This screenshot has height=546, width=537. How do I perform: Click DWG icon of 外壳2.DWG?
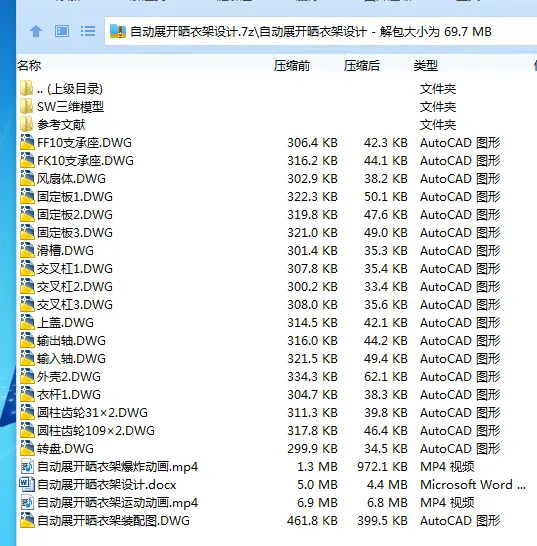[x=27, y=376]
